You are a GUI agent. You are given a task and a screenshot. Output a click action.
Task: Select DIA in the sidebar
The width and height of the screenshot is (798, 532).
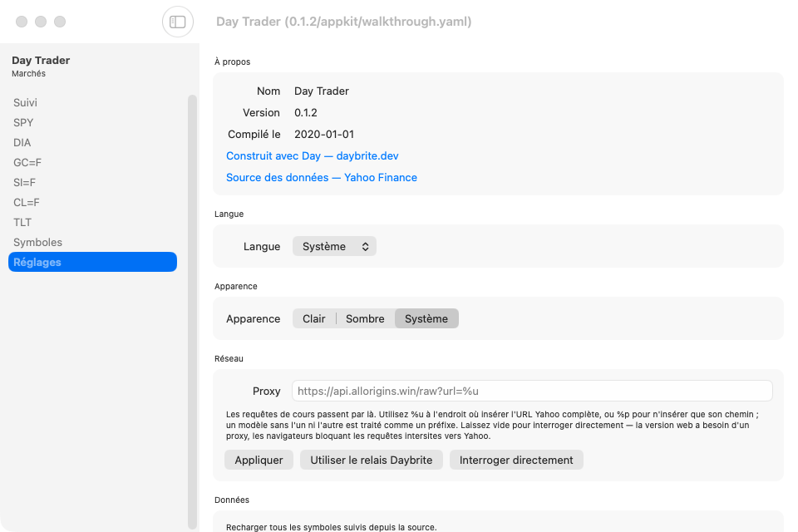tap(92, 142)
